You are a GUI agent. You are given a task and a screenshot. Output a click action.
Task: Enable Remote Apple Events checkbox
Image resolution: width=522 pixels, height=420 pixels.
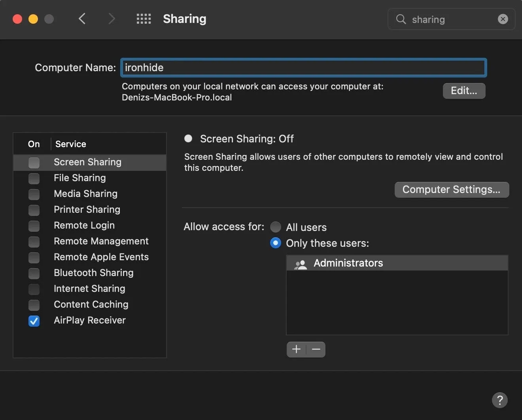[x=34, y=257]
